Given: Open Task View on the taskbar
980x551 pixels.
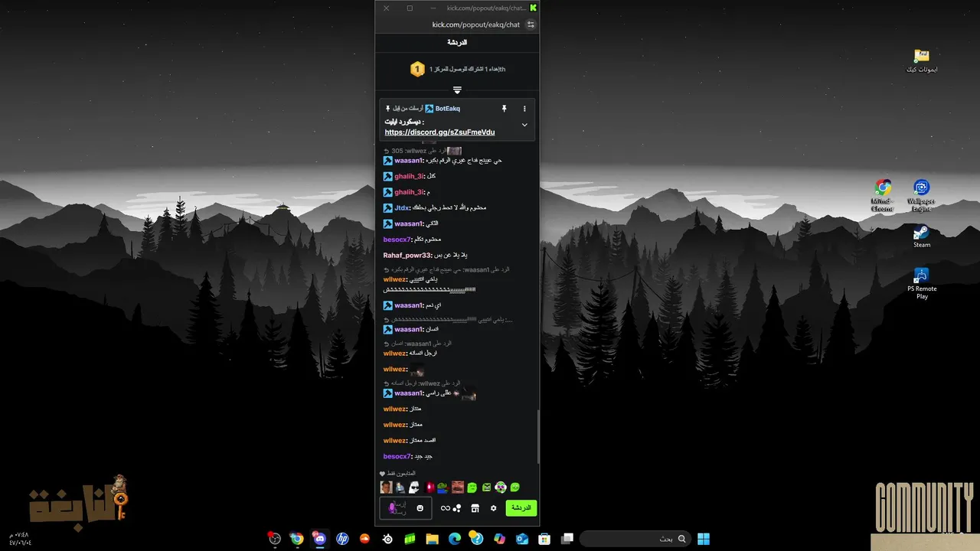Looking at the screenshot, I should 567,539.
